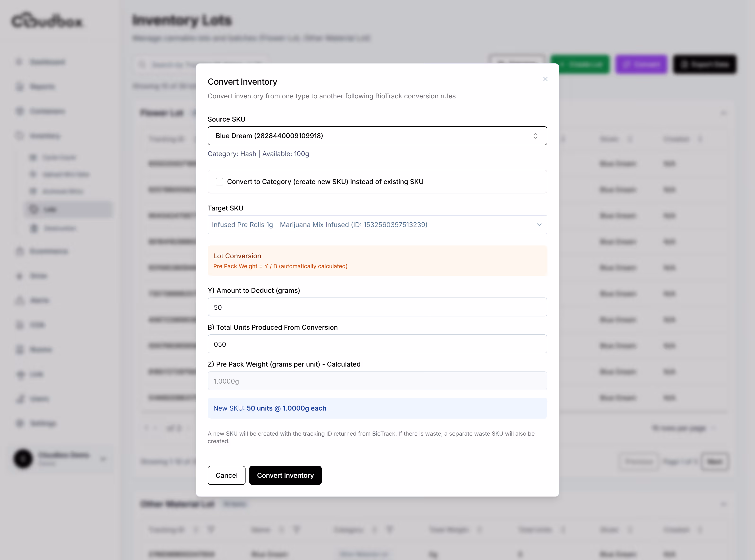The width and height of the screenshot is (755, 560).
Task: Click the Cancel button
Action: click(x=226, y=475)
